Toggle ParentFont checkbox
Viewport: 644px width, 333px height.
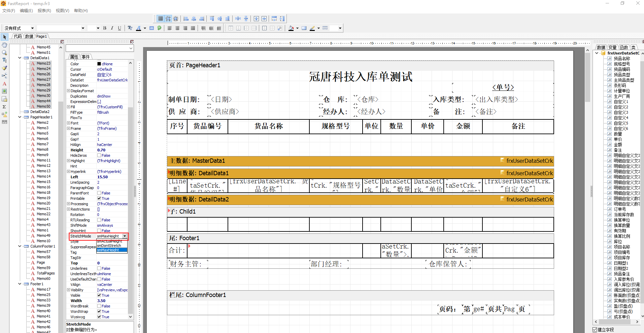99,193
